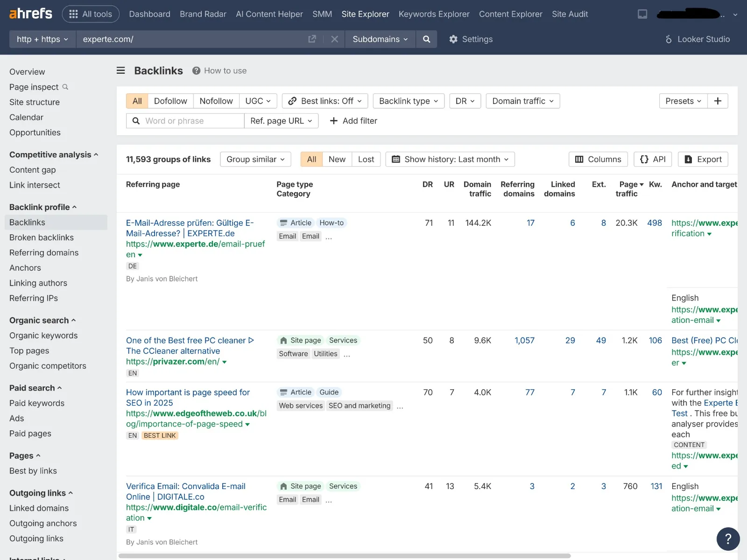Open the privazer.com/en/ referring page link
Screen dimensions: 747x560
[x=173, y=362]
